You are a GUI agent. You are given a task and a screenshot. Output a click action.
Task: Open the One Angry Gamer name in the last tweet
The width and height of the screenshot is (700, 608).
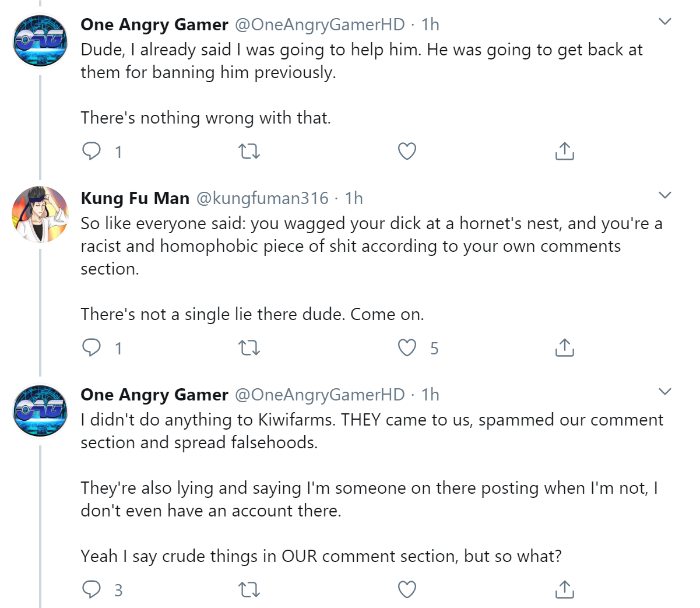[154, 395]
